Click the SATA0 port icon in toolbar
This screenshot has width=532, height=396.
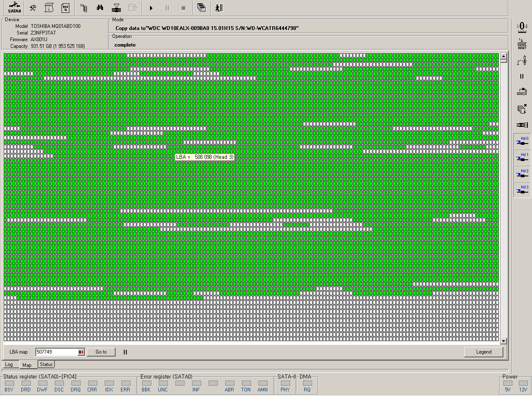coord(14,7)
